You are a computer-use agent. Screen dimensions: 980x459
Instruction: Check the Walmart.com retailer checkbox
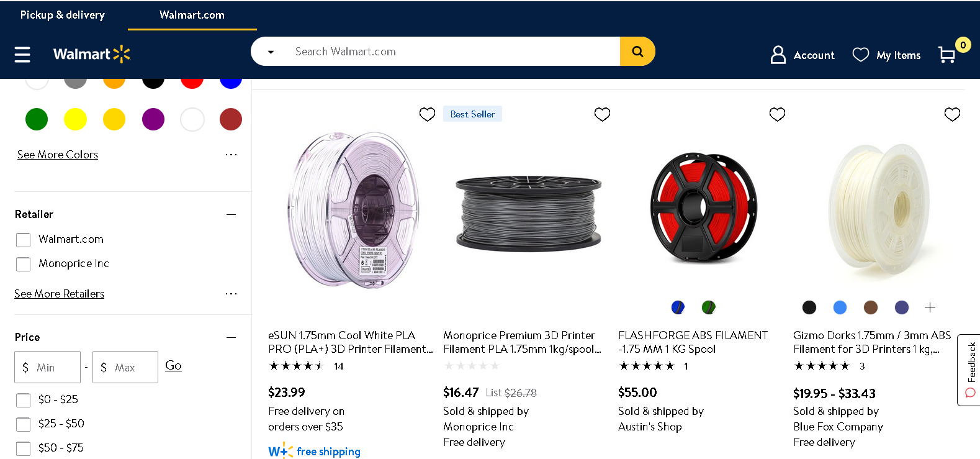pos(24,240)
